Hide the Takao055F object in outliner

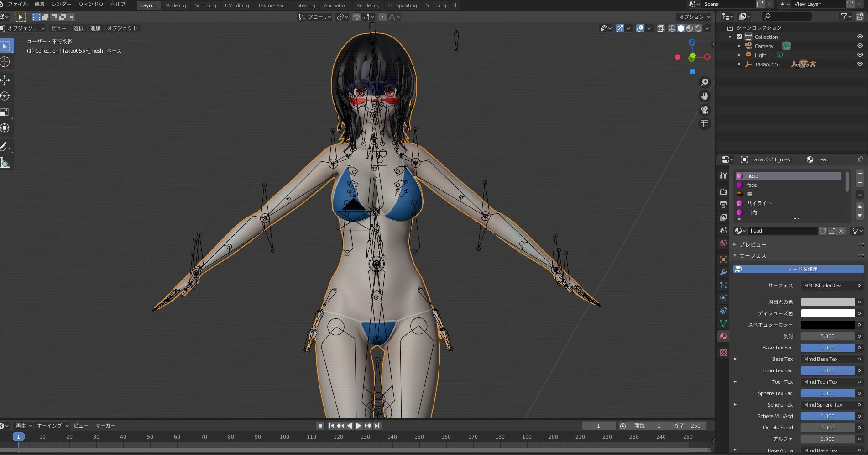click(x=860, y=64)
